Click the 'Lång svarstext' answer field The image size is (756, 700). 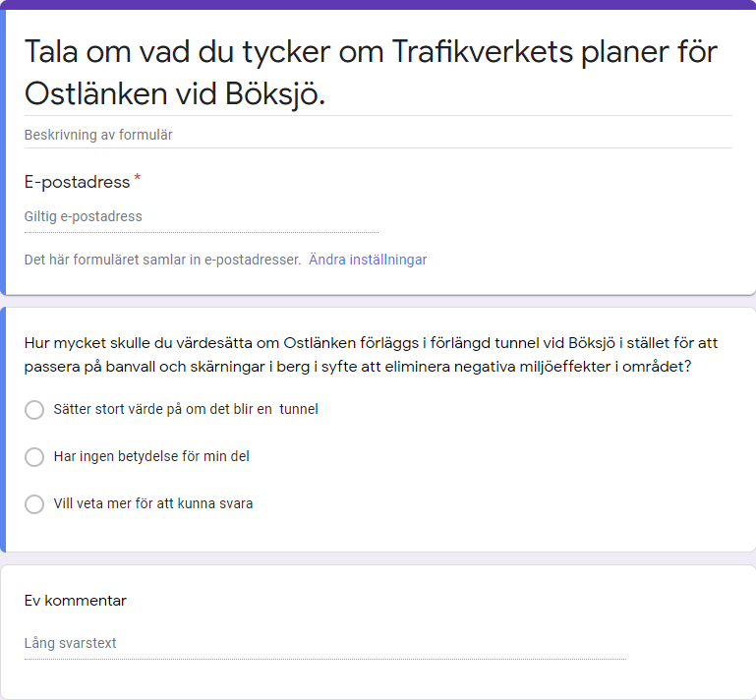pos(325,644)
